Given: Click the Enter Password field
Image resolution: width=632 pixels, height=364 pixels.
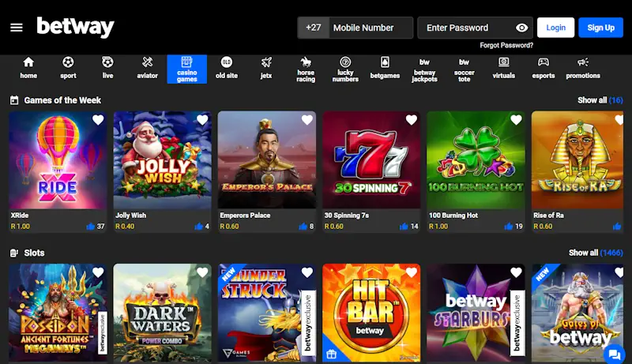Looking at the screenshot, I should (476, 28).
